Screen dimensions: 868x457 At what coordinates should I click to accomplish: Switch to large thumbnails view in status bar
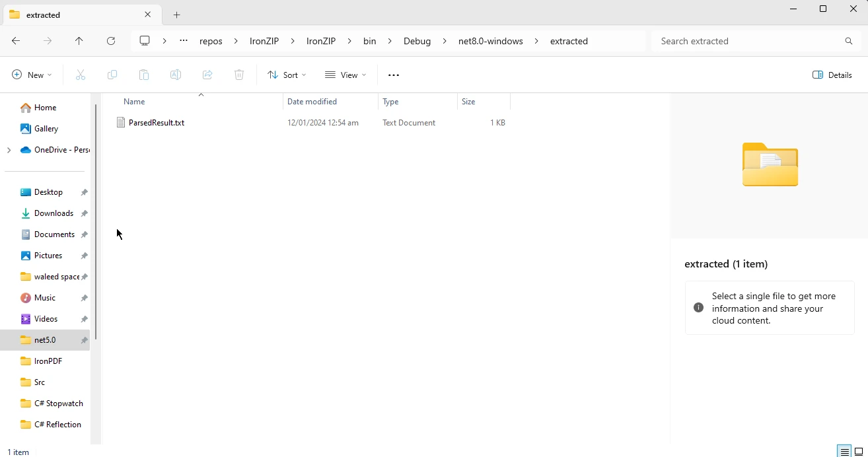(x=859, y=452)
